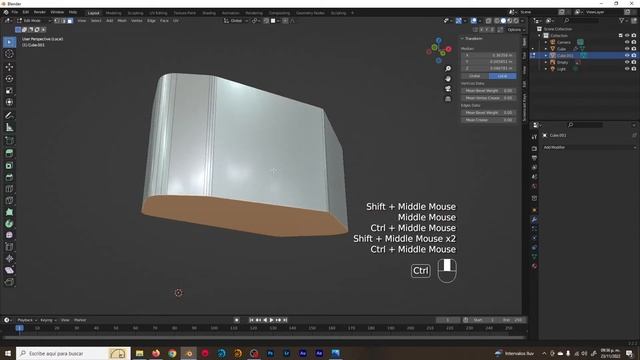This screenshot has width=640, height=360.
Task: Open the Edit Mode dropdown
Action: tap(34, 20)
